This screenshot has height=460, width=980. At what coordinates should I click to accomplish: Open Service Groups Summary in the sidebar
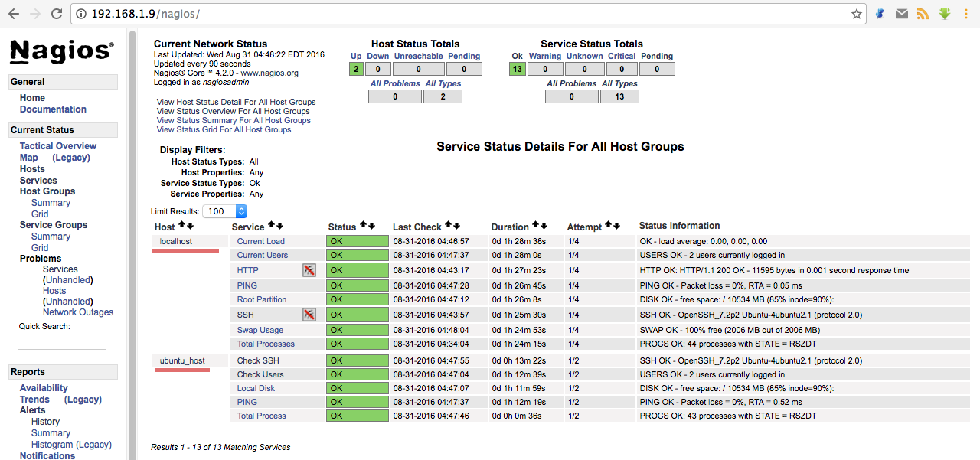[x=51, y=237]
